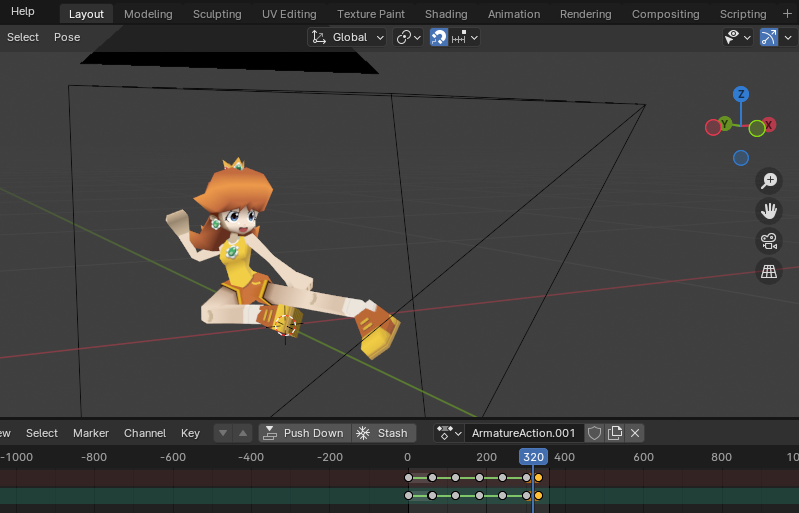
Task: Select the upper row keyframe at frame 0
Action: click(x=408, y=477)
